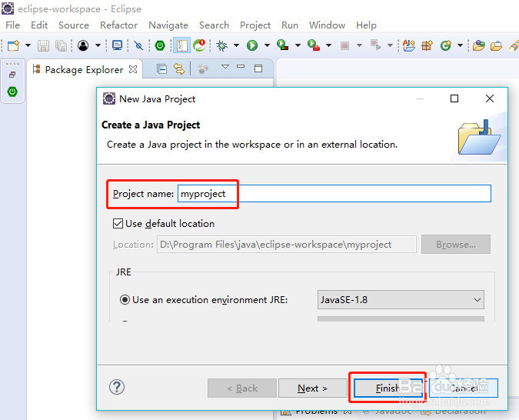Viewport: 519px width, 420px height.
Task: Open the Help menu
Action: pyautogui.click(x=367, y=25)
